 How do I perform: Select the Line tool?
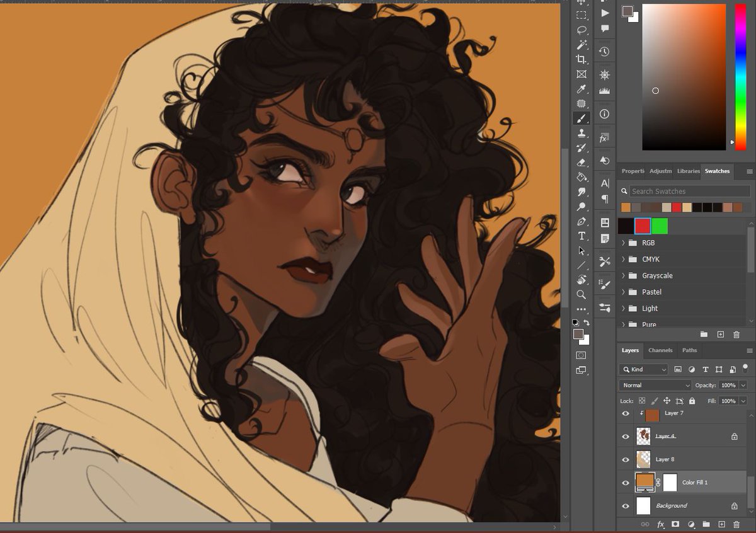(581, 265)
